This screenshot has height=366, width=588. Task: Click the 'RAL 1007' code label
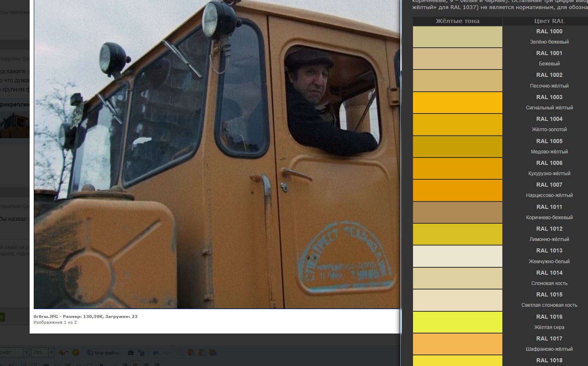549,185
